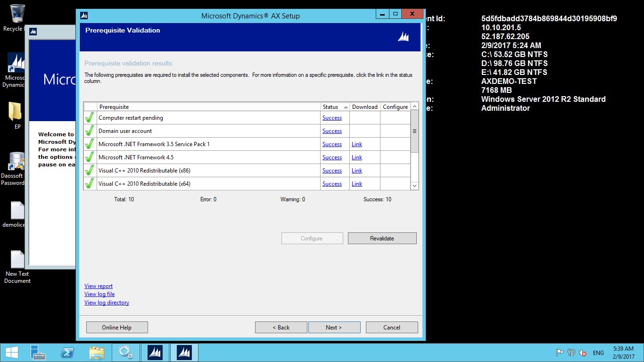Open Online Help

(x=117, y=328)
